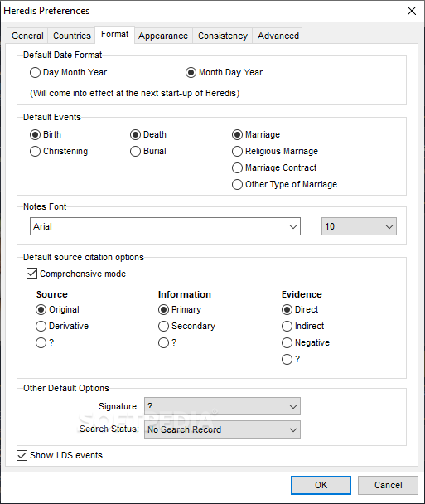Switch to the General tab
425x504 pixels.
click(x=27, y=36)
